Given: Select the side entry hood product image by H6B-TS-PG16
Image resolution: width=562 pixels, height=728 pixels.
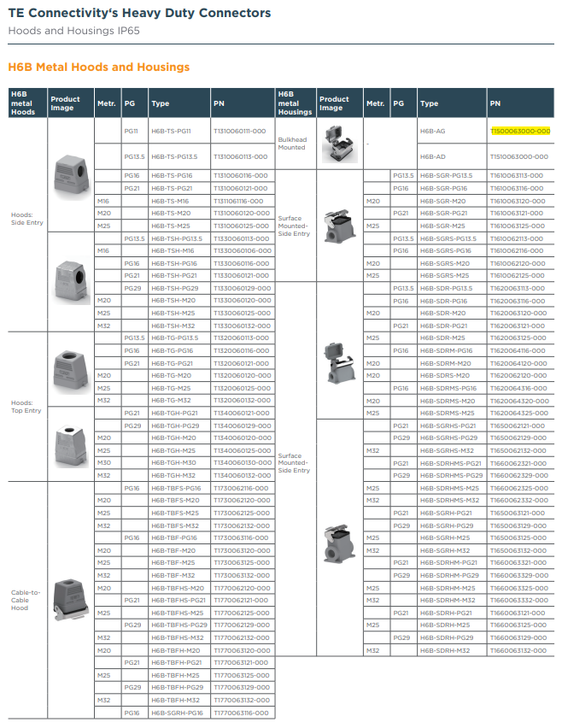Looking at the screenshot, I should [72, 178].
